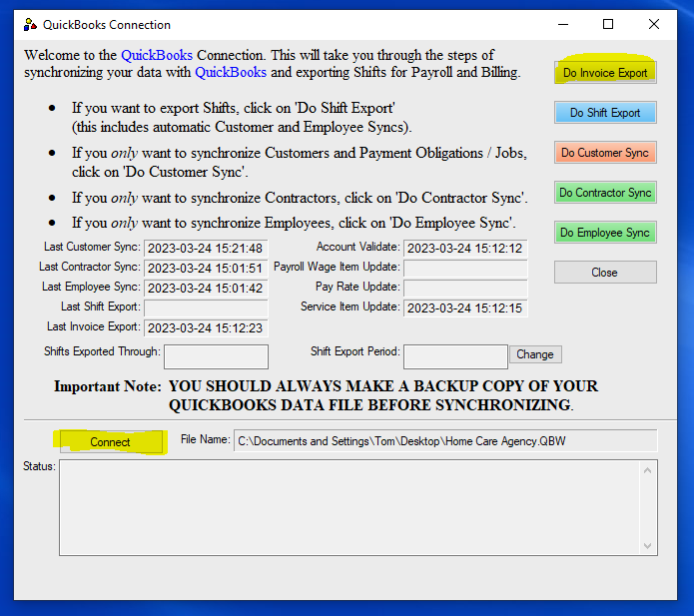Click the 'Shifts Exported Through:' label

coord(102,351)
